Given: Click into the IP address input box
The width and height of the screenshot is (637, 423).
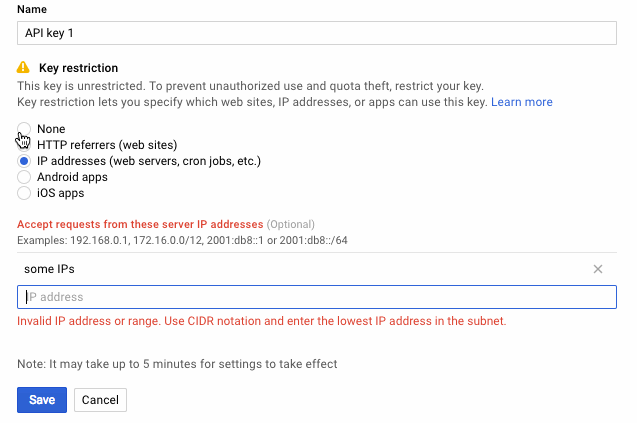Looking at the screenshot, I should [316, 297].
